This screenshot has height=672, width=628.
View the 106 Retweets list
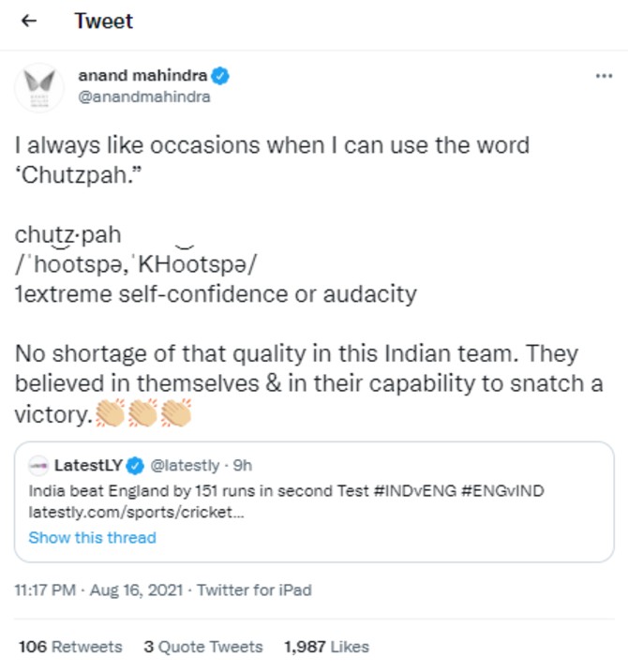tap(71, 647)
